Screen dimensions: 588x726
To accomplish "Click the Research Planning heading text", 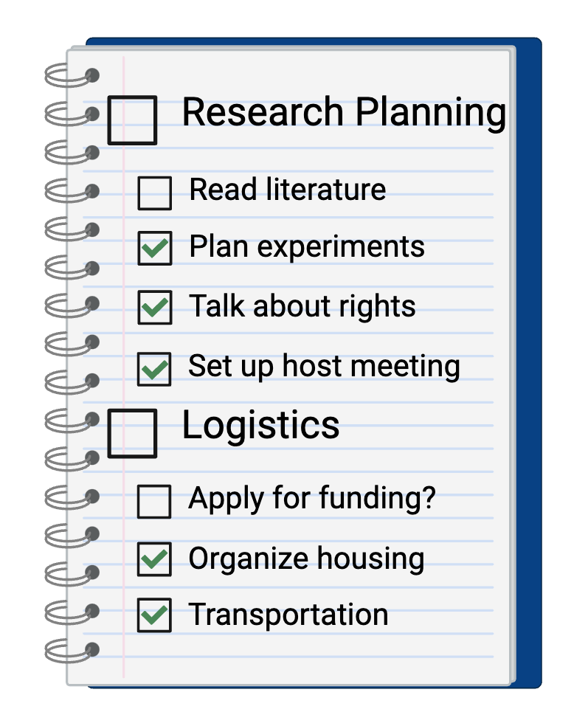I will click(344, 112).
